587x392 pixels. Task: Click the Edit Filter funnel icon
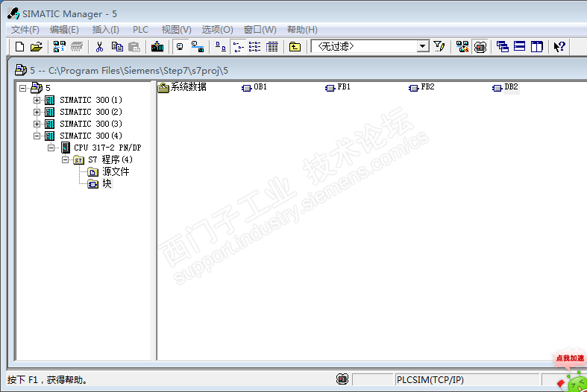coord(439,46)
